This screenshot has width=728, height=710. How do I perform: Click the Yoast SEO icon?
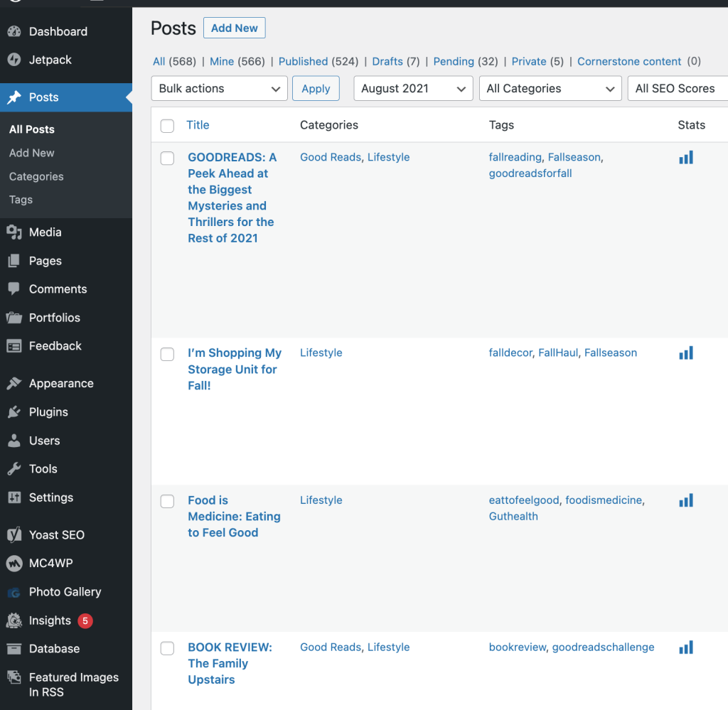14,534
